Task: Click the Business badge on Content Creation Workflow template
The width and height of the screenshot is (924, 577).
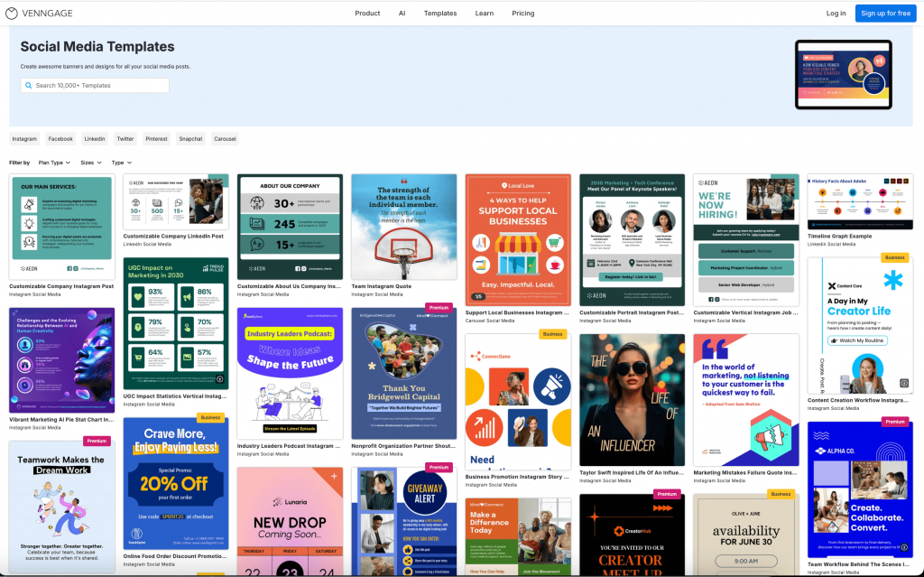Action: point(894,257)
